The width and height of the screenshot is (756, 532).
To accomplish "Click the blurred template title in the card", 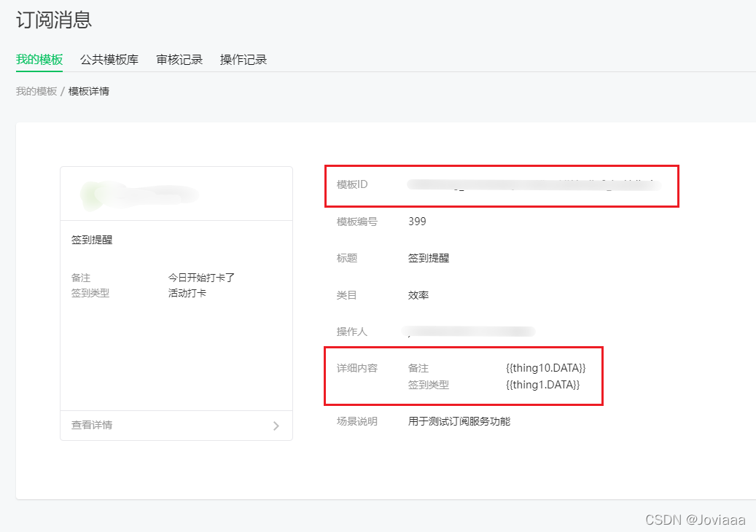I will (139, 193).
